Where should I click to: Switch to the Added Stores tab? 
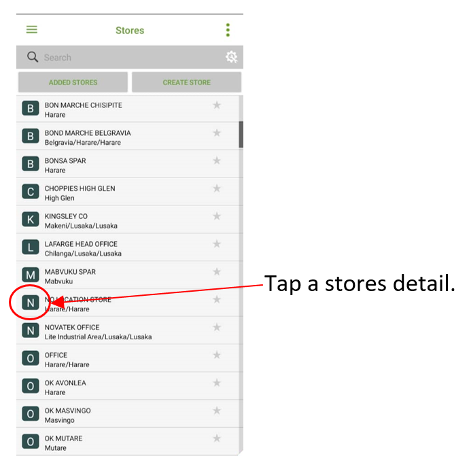click(x=73, y=82)
